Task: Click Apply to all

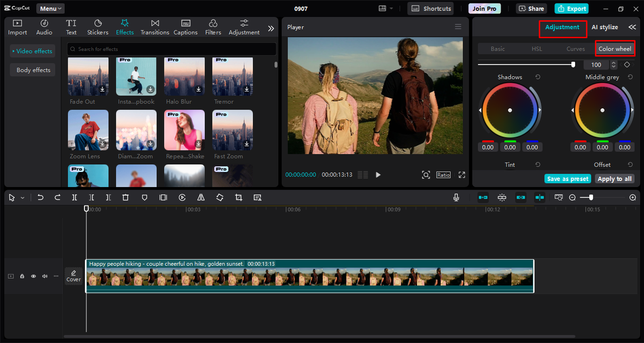Action: [x=614, y=179]
